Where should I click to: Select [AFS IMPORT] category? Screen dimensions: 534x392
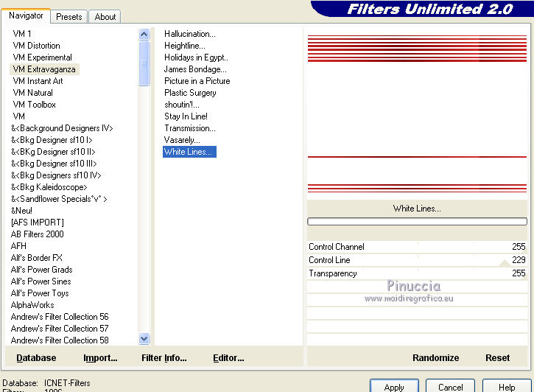pos(37,223)
